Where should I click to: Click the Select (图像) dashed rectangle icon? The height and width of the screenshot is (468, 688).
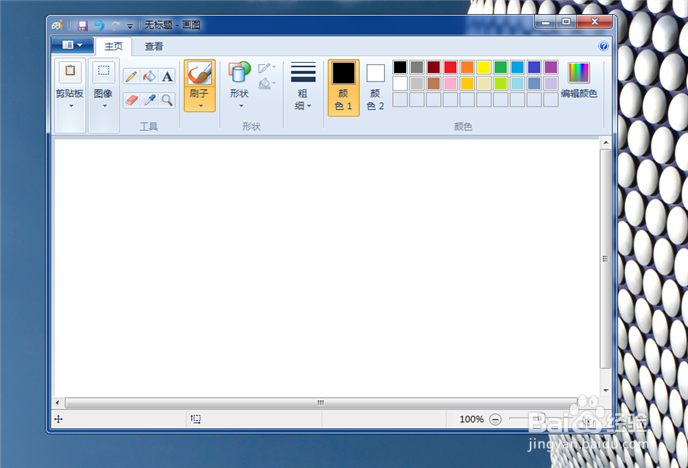point(104,71)
